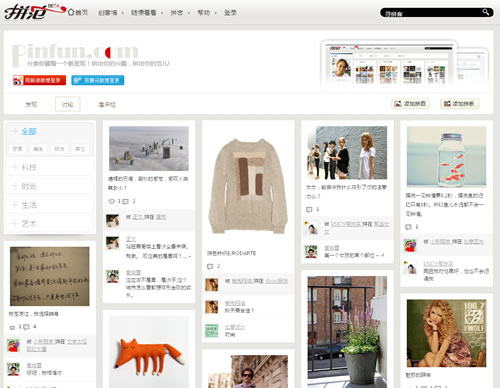The height and width of the screenshot is (388, 500).
Task: Open the curly blonde woman photo
Action: tap(446, 333)
